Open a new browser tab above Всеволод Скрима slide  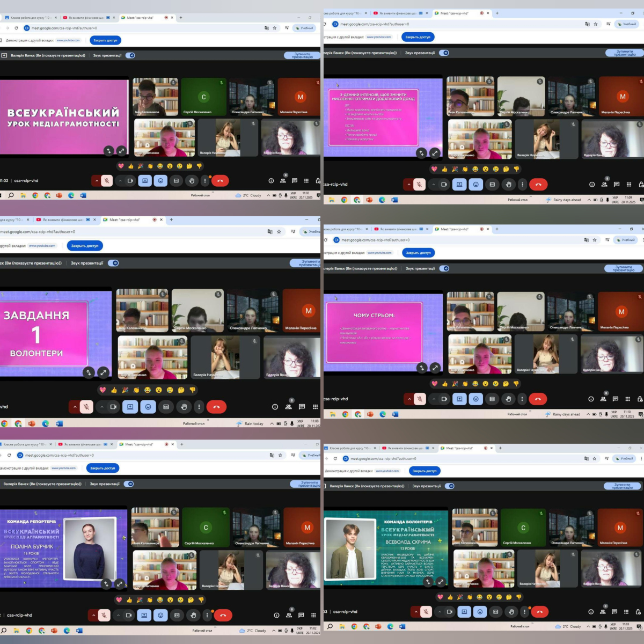pyautogui.click(x=500, y=448)
